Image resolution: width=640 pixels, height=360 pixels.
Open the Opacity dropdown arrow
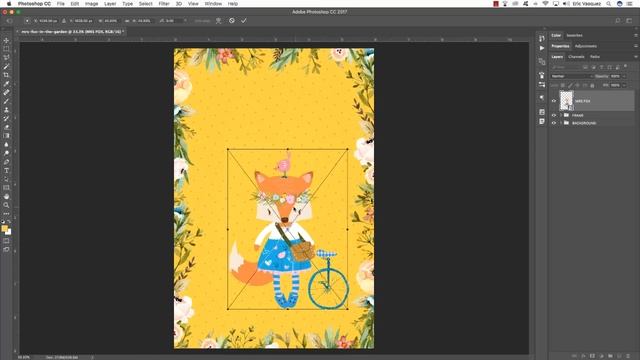point(624,76)
